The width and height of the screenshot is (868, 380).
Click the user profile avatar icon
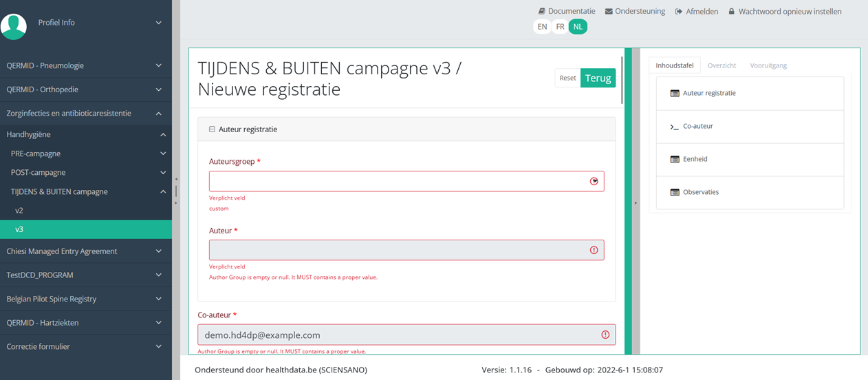click(13, 25)
